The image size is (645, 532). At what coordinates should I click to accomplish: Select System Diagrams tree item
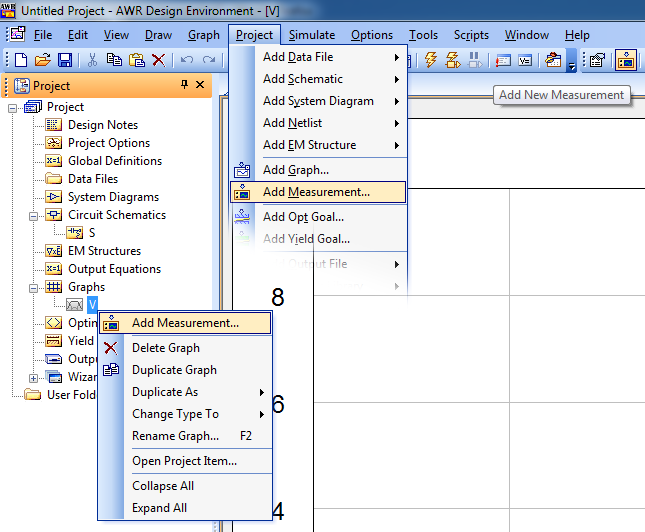tap(113, 197)
